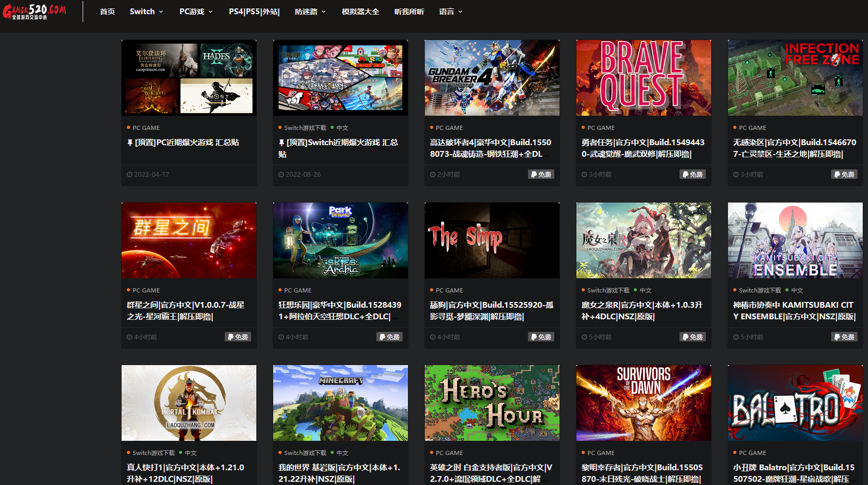Open the 黎明幸存者 官方中文 post title
This screenshot has width=868, height=485.
tap(642, 473)
